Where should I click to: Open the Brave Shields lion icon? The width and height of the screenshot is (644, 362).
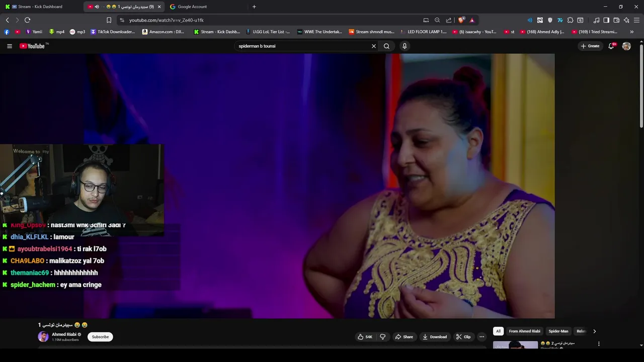tap(461, 20)
